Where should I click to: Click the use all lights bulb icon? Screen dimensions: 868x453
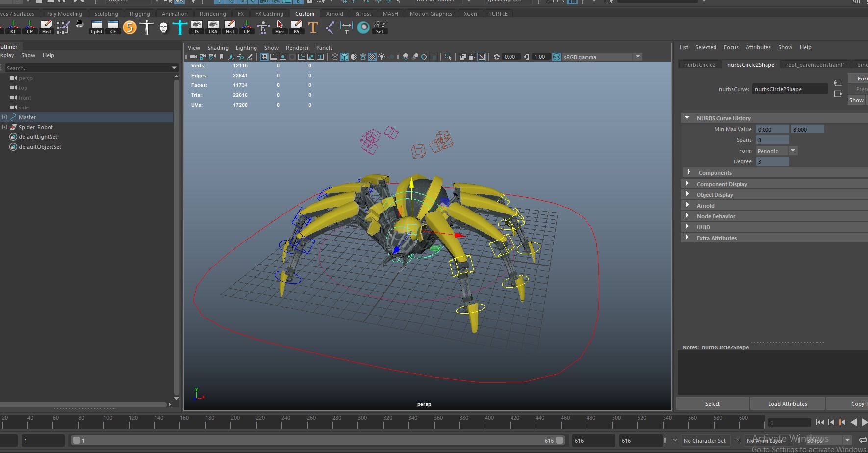382,57
